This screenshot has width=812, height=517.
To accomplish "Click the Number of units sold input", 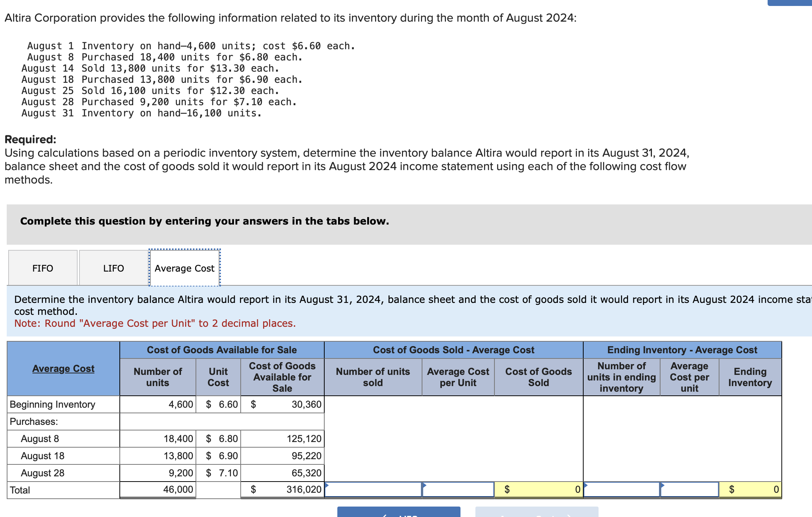I will [373, 489].
